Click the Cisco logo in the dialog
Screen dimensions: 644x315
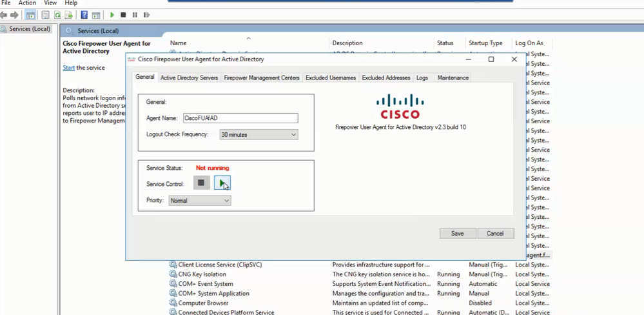pyautogui.click(x=400, y=107)
